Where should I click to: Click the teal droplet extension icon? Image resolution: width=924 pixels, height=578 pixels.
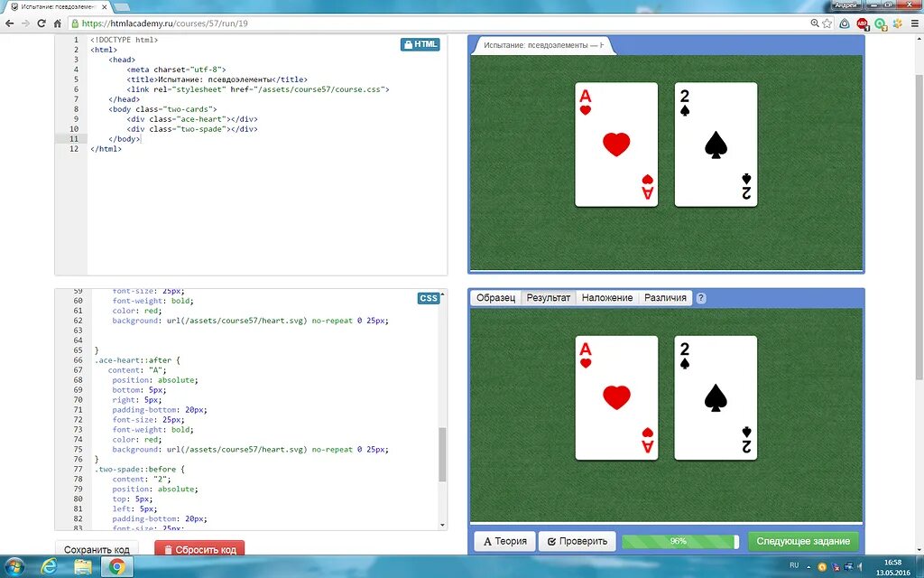845,23
